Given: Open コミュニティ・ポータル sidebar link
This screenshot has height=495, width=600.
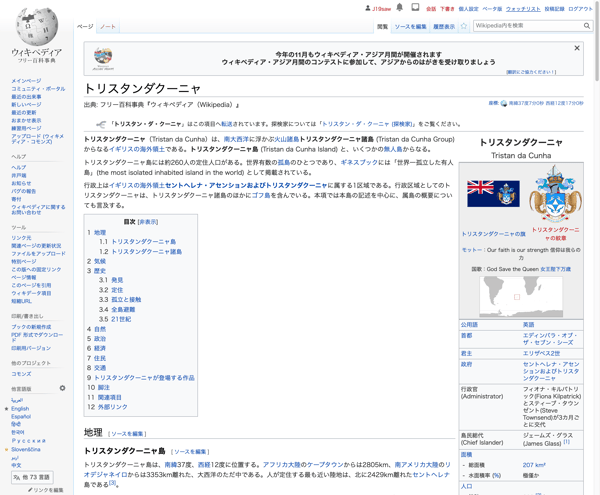Looking at the screenshot, I should (38, 89).
